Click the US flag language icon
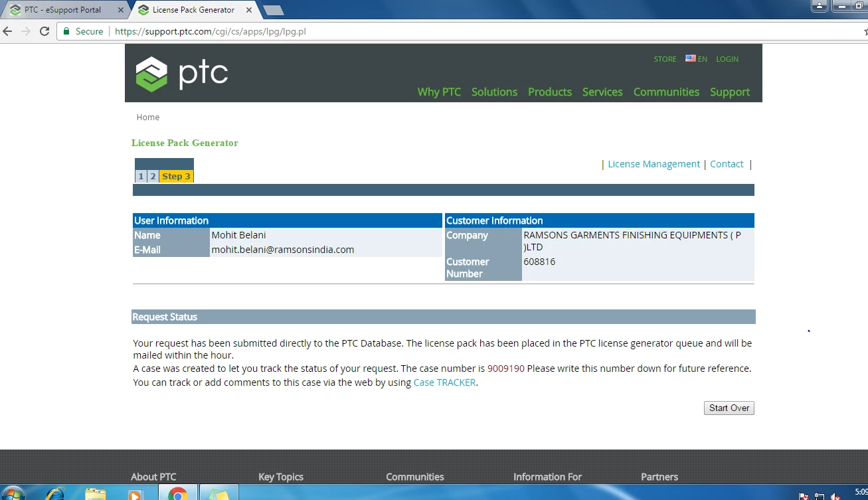 [691, 58]
